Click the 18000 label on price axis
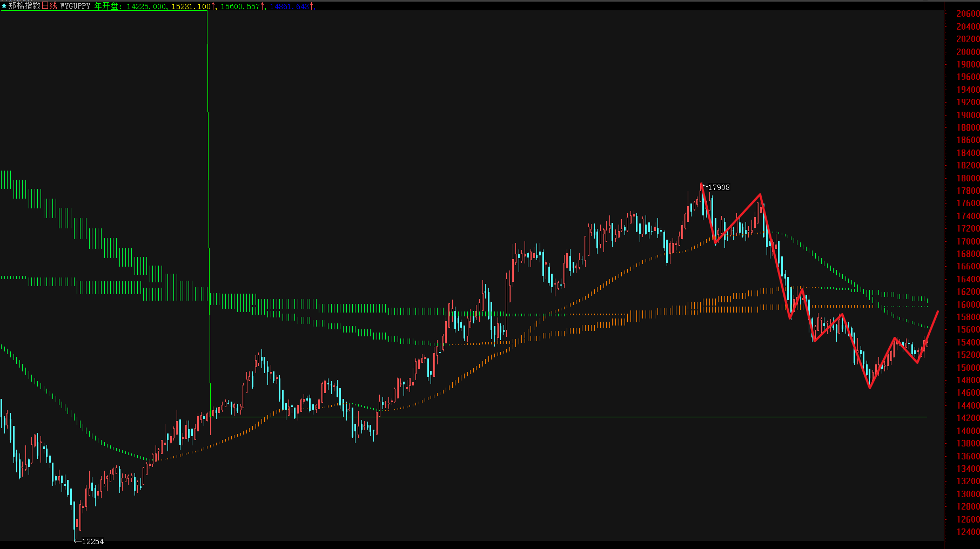The height and width of the screenshot is (549, 980). click(x=968, y=178)
